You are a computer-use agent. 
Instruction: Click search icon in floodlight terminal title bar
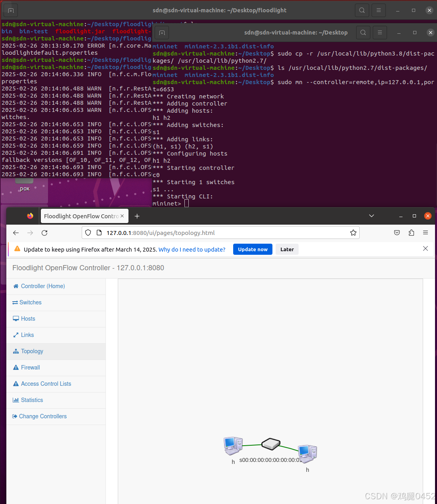point(362,10)
